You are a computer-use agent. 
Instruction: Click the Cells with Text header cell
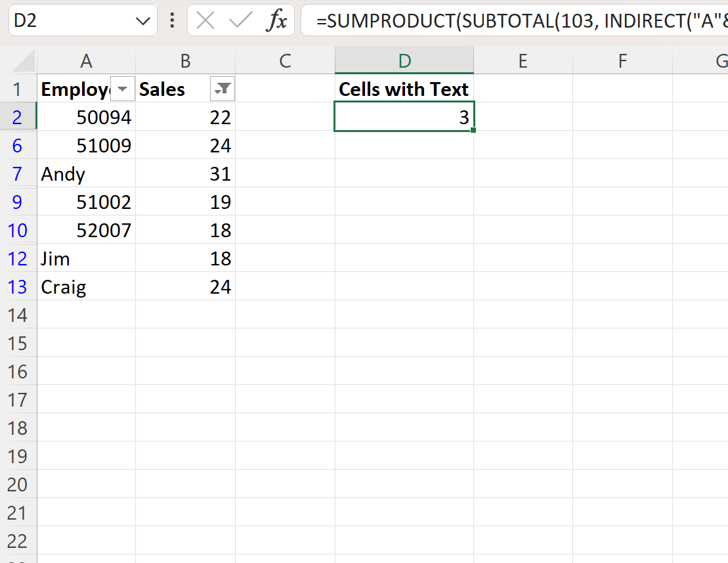pyautogui.click(x=404, y=89)
